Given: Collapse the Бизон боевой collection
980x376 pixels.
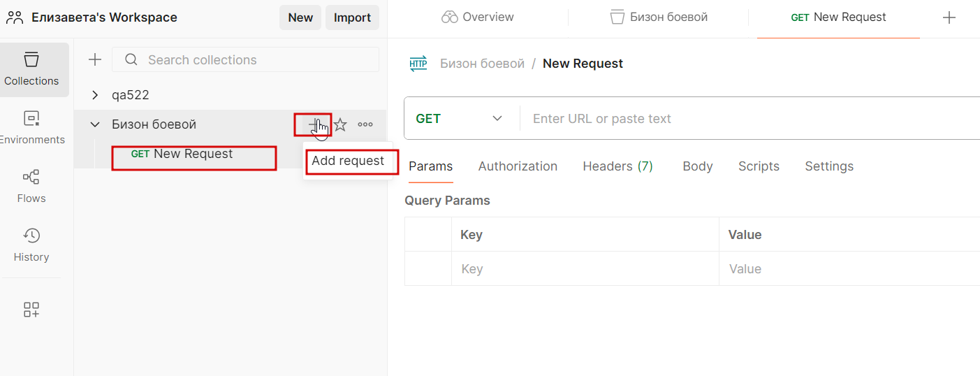Looking at the screenshot, I should pos(96,124).
